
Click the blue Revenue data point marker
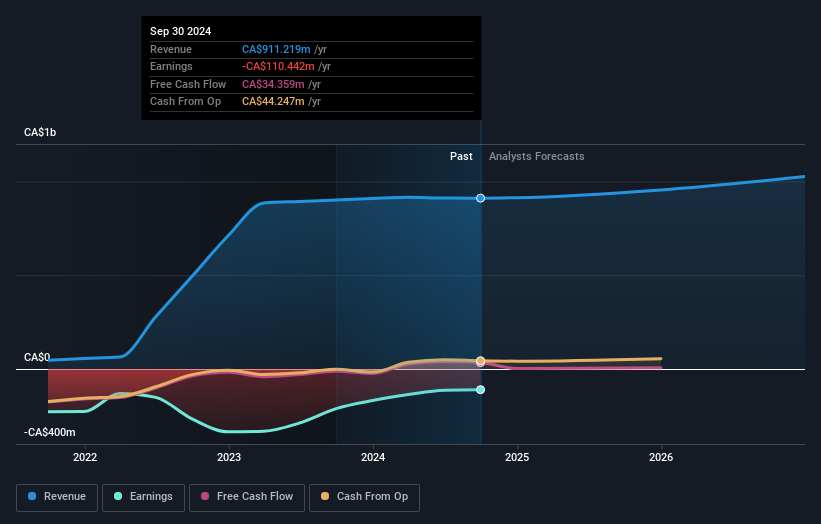(x=480, y=198)
